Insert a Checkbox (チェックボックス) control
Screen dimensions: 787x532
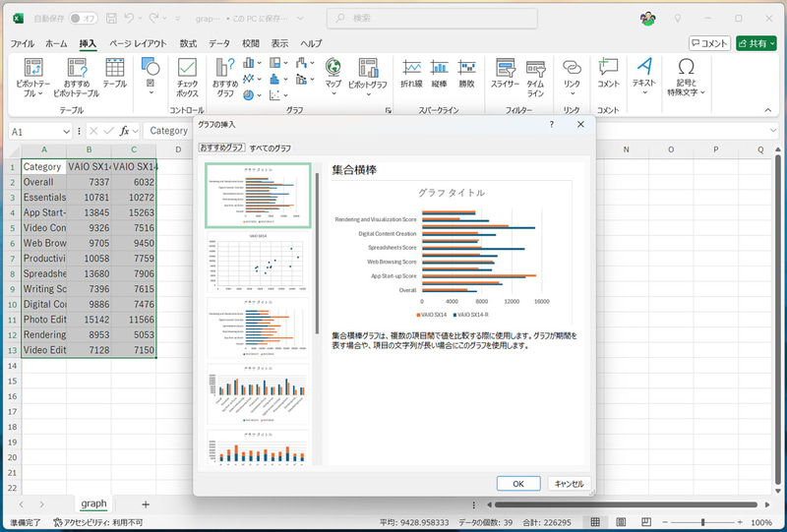187,78
